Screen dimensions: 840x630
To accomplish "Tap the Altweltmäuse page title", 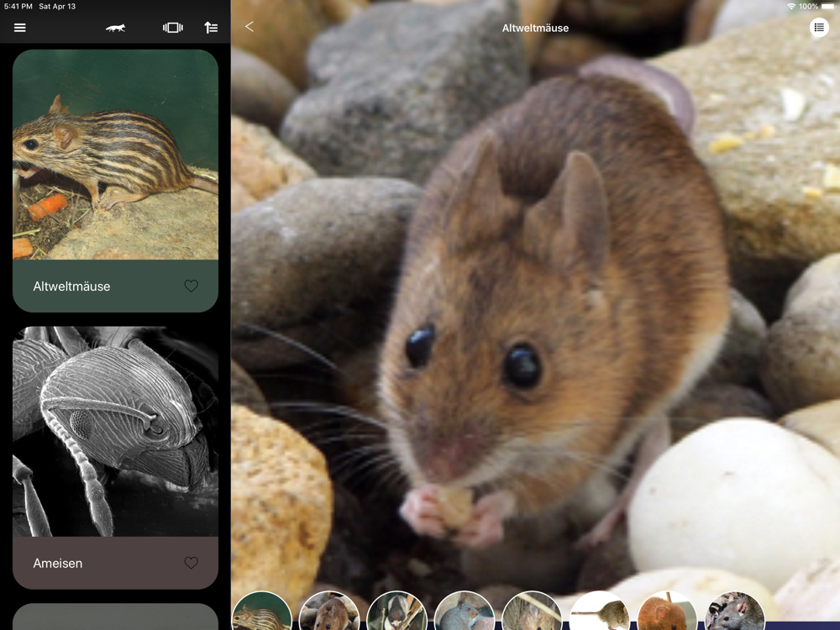I will [x=535, y=28].
